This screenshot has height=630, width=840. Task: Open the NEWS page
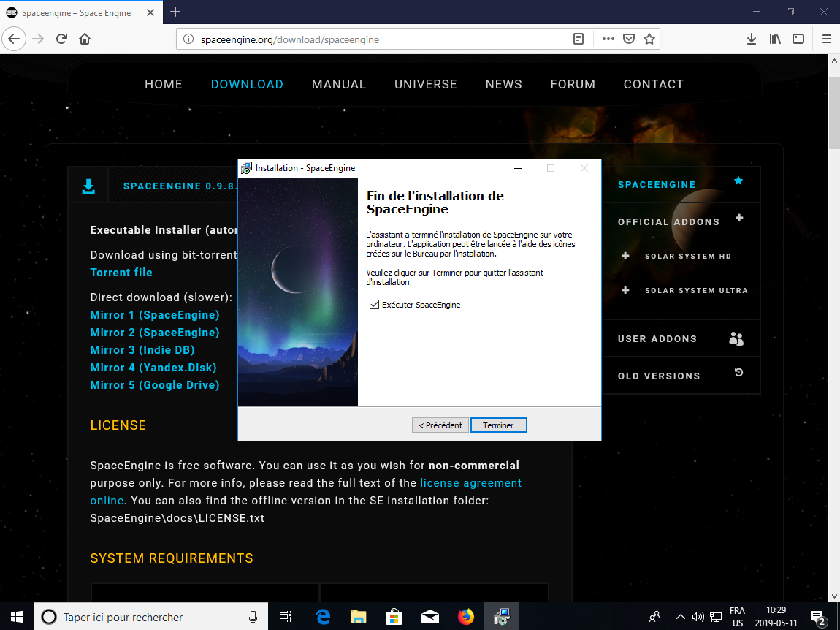click(x=503, y=84)
